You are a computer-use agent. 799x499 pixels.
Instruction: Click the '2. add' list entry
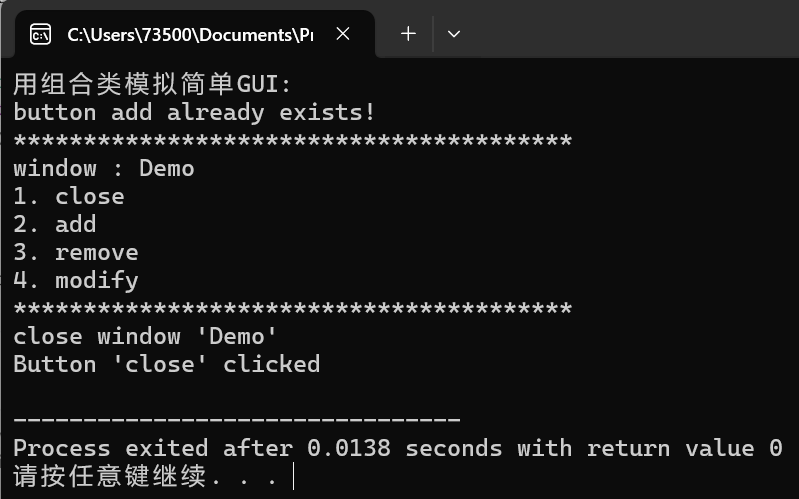55,225
